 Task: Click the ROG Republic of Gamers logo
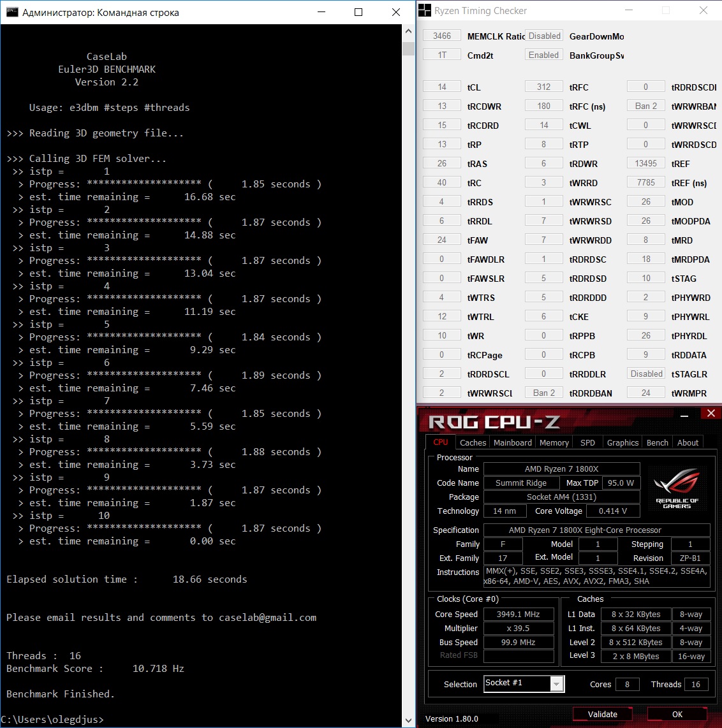(677, 488)
